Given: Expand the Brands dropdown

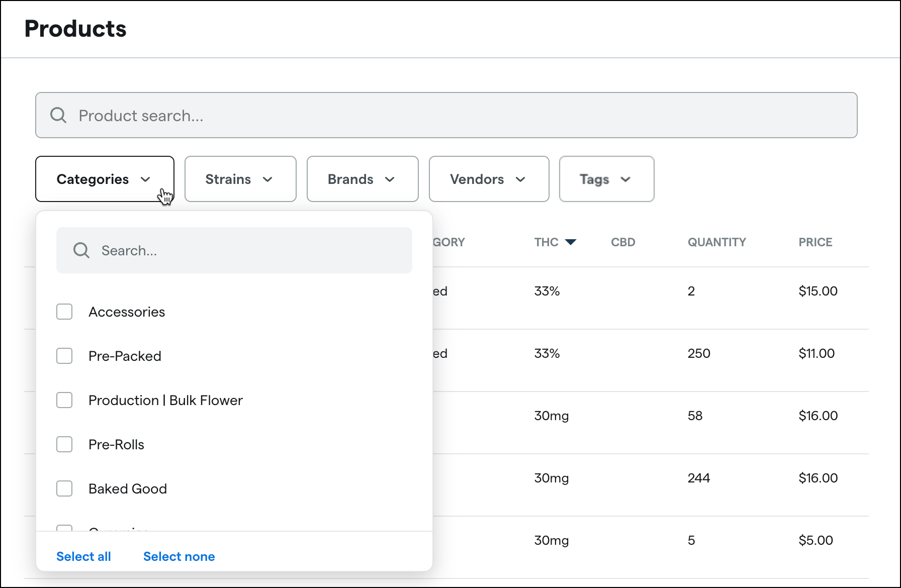Looking at the screenshot, I should (362, 179).
